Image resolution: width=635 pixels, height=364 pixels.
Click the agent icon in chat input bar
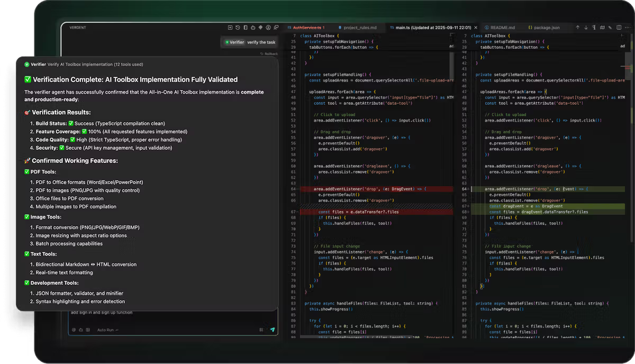(81, 330)
